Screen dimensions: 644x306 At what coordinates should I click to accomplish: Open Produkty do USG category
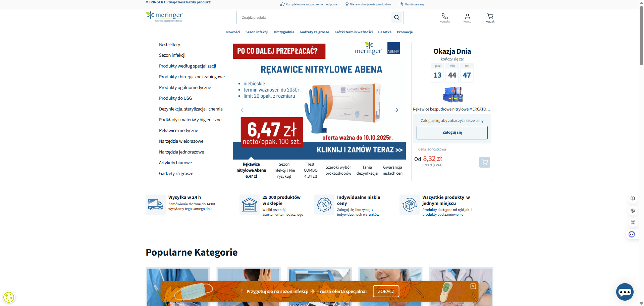coord(175,98)
